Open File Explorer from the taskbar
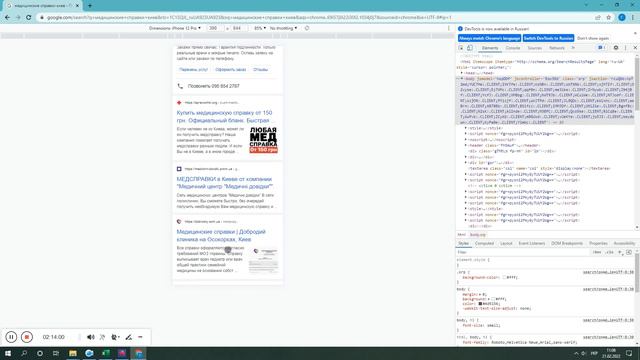The image size is (640, 360). 73,353
